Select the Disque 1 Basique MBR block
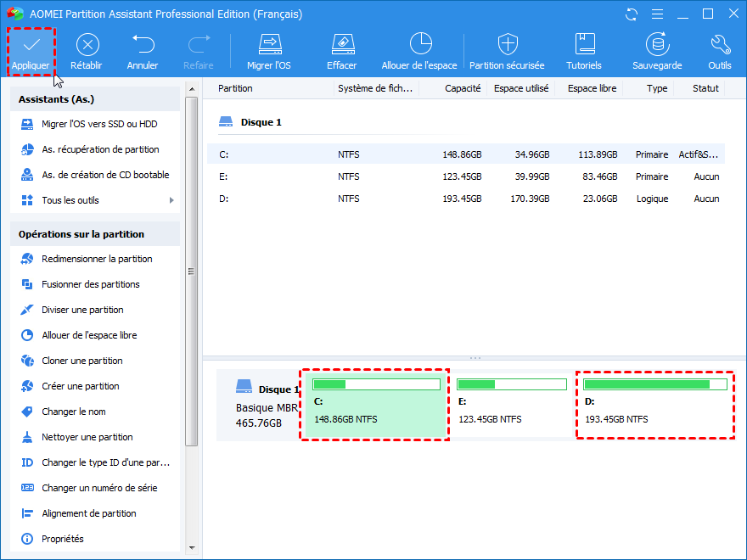Viewport: 747px width, 560px height. (x=259, y=406)
